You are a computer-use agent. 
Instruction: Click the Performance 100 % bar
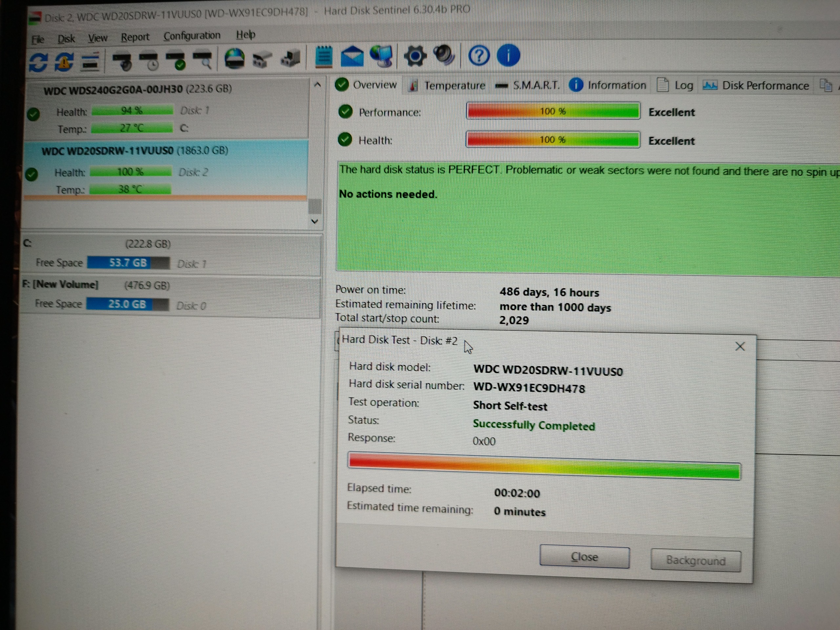coord(553,111)
